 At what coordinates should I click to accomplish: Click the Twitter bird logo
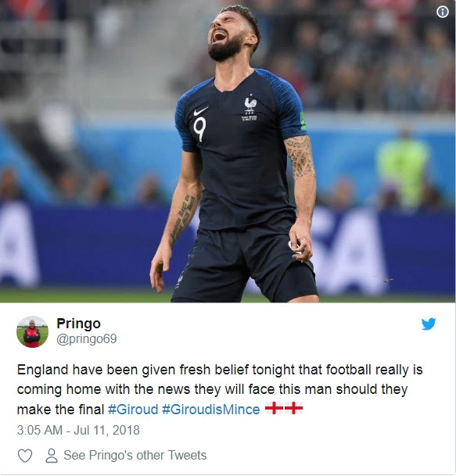tap(429, 324)
